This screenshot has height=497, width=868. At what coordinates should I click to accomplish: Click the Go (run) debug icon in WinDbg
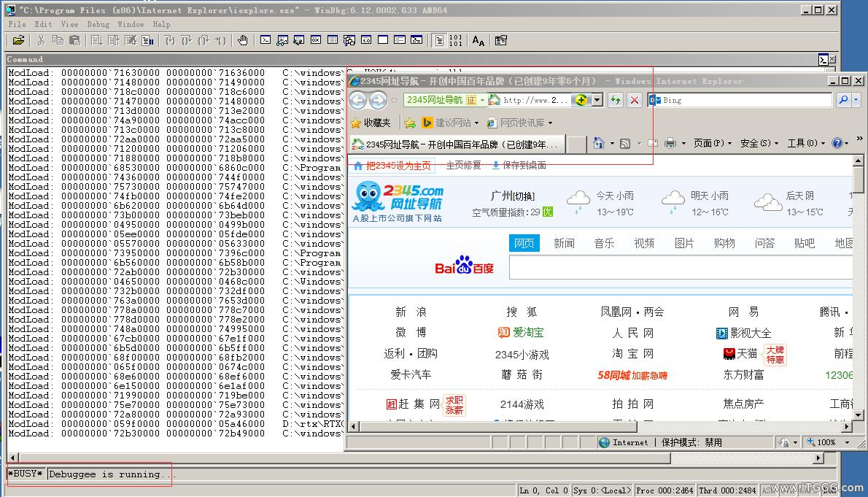[x=97, y=40]
